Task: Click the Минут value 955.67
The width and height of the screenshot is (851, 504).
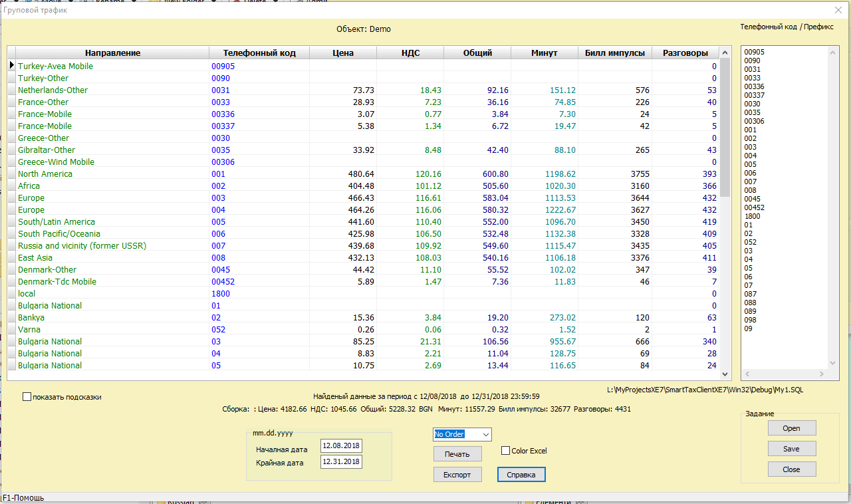Action: click(545, 341)
